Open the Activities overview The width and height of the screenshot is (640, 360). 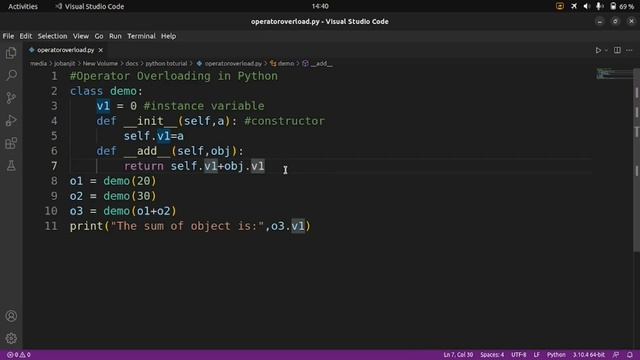click(x=23, y=6)
